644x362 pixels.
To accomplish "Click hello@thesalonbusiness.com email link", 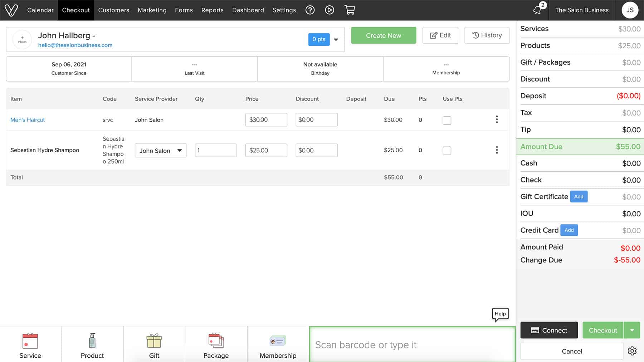I will pos(75,45).
